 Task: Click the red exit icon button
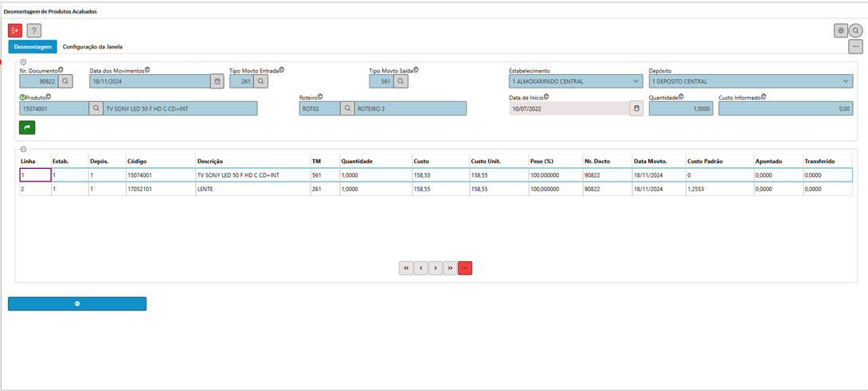click(15, 30)
